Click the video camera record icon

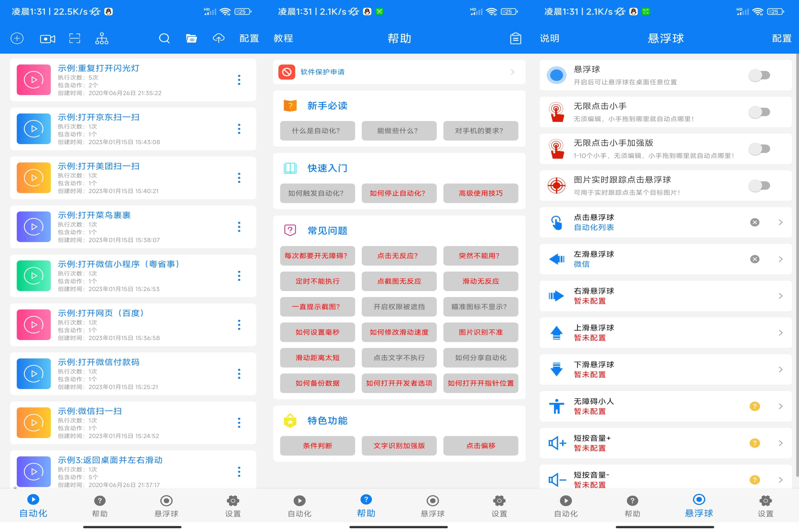coord(48,39)
